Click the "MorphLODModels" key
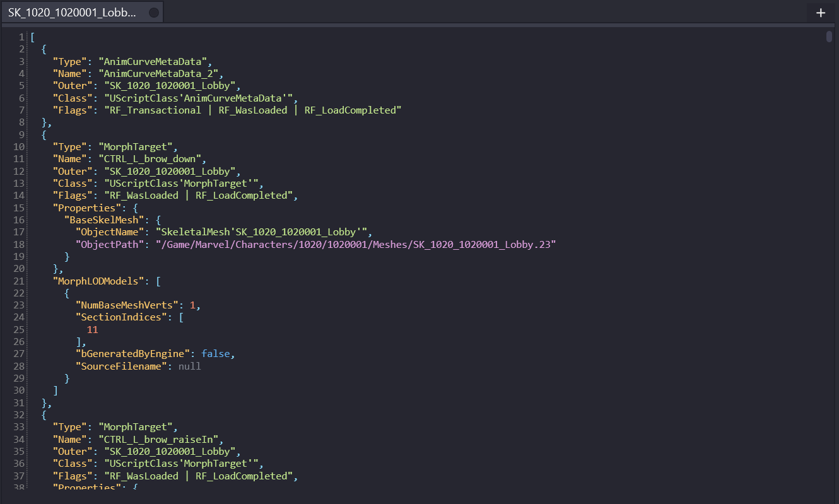Screen dimensions: 839x504 point(98,281)
